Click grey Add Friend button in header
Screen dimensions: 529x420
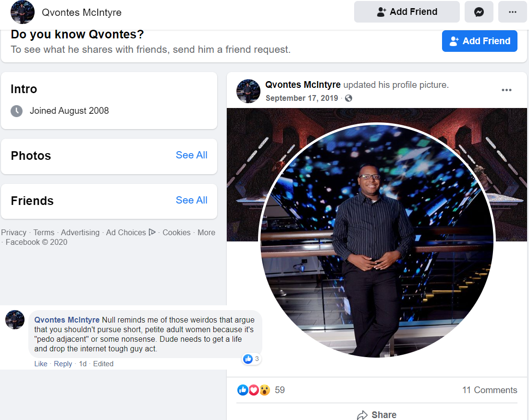406,12
